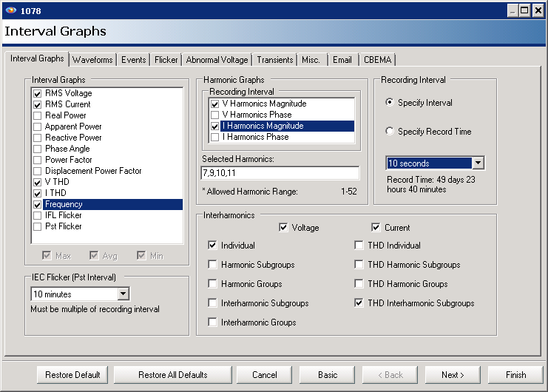Screen dimensions: 548x392
Task: Uncheck the Individual checkbox
Action: tap(212, 246)
